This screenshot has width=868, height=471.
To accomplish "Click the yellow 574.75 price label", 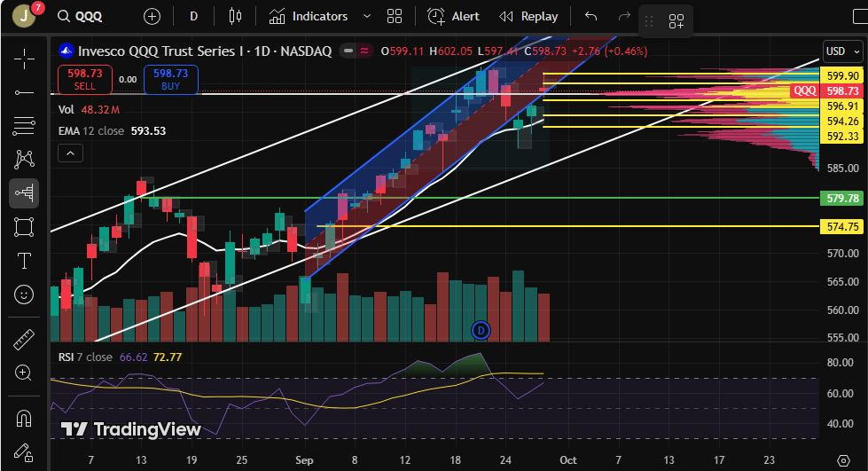I will click(x=841, y=226).
